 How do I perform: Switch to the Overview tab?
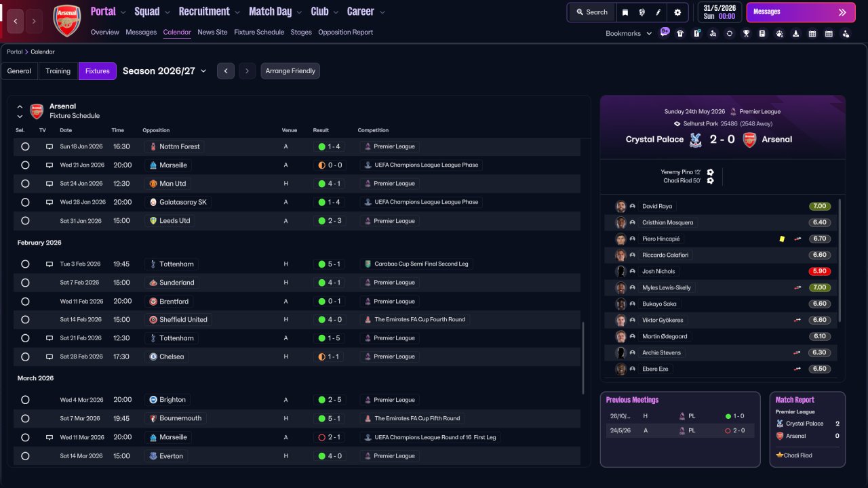click(104, 32)
